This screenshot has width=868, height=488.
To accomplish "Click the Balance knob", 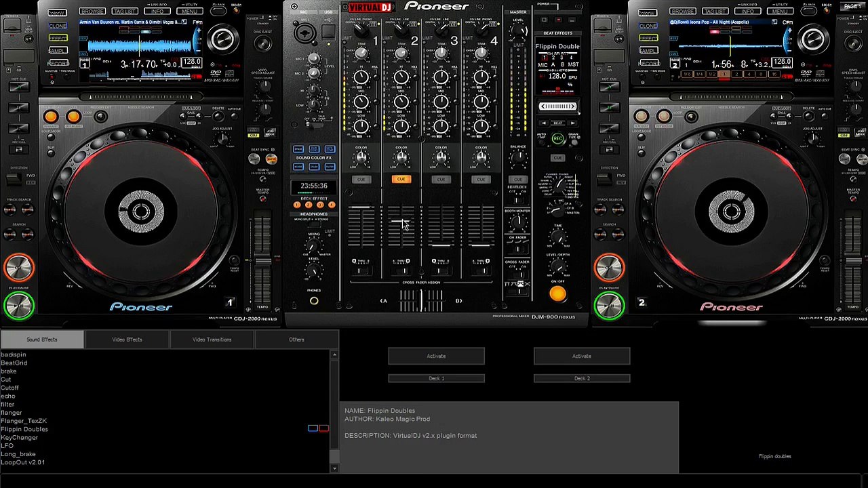I will click(x=518, y=158).
